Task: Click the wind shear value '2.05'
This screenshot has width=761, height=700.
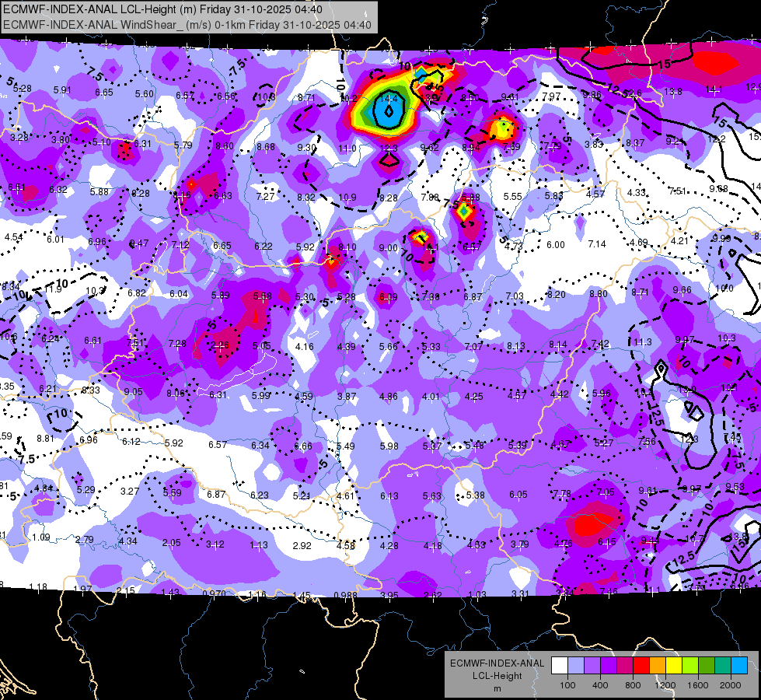Action: (x=171, y=543)
